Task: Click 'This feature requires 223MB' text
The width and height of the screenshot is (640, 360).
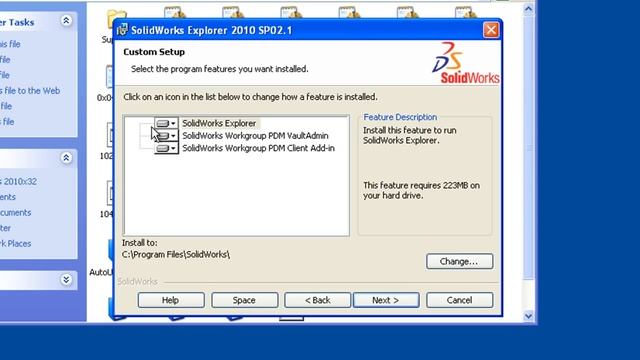Action: pos(421,190)
